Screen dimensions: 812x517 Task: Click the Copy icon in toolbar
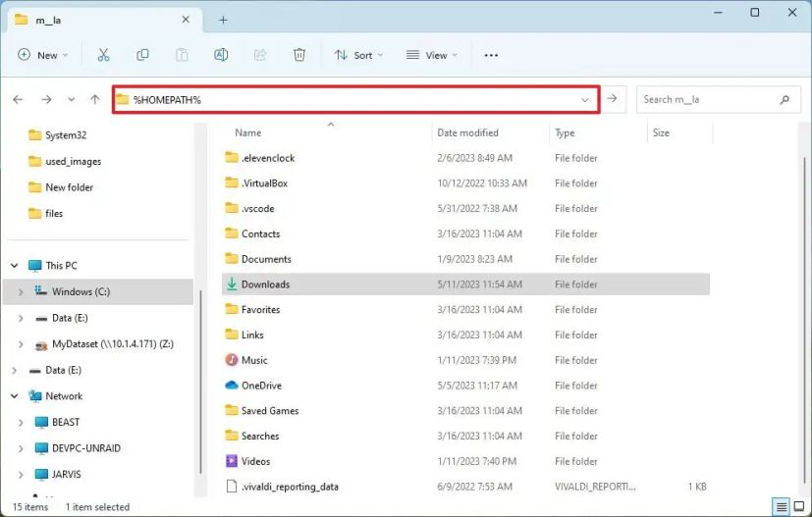142,55
